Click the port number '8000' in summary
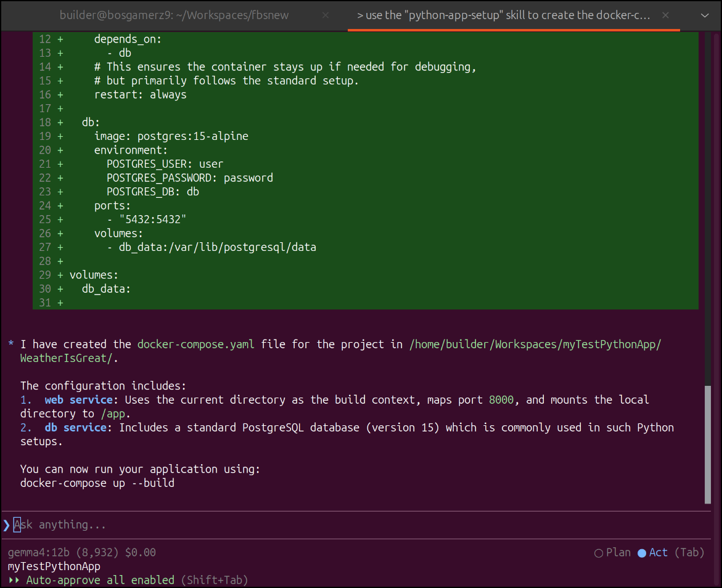 (501, 399)
